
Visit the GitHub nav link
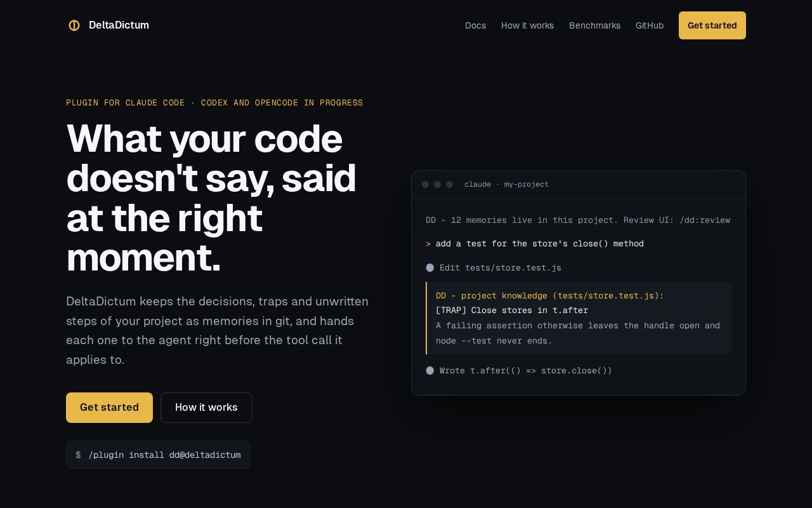click(650, 25)
